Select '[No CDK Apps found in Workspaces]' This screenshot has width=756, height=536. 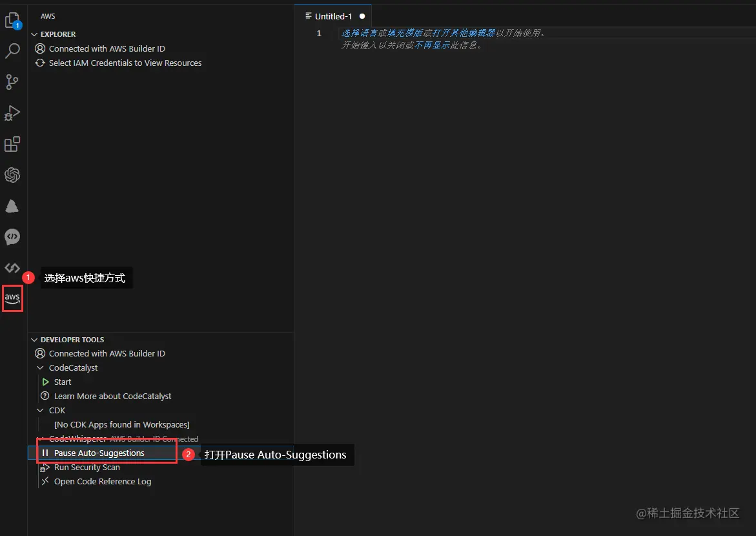(x=121, y=424)
